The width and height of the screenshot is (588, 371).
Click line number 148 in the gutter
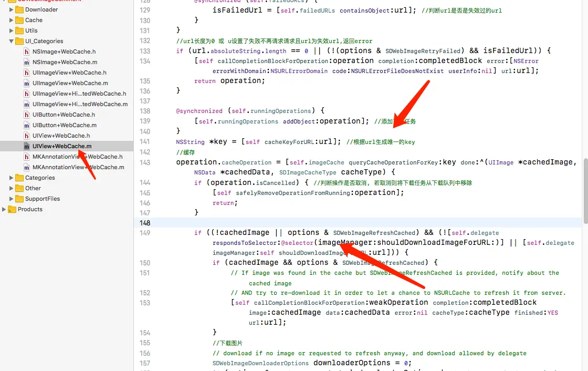145,223
